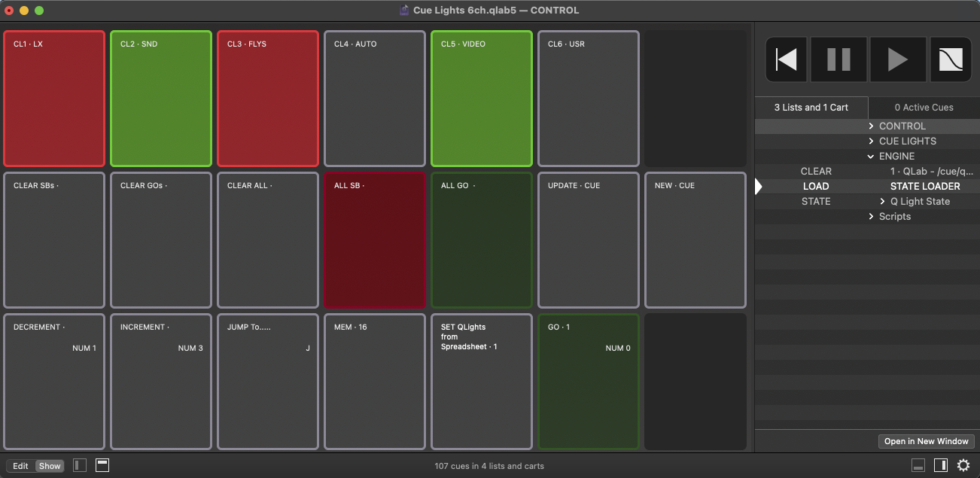Expand the CUE LIGHTS list

pyautogui.click(x=871, y=142)
